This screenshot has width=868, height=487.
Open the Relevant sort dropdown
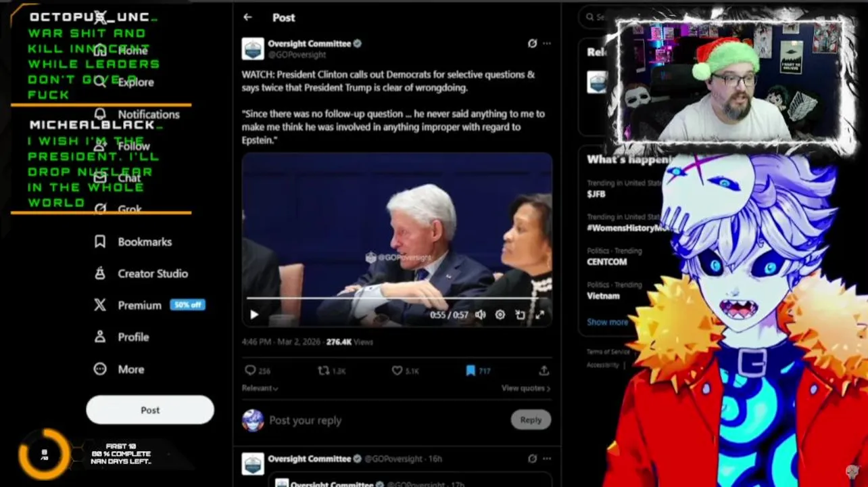(260, 388)
